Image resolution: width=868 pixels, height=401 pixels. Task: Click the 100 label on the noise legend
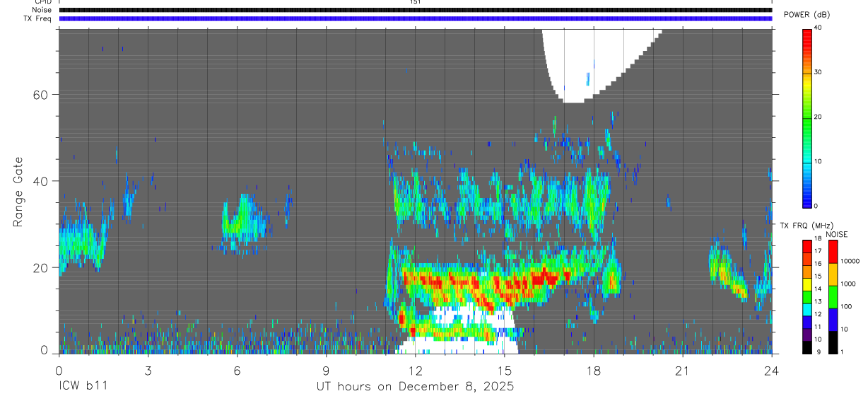[x=845, y=306]
